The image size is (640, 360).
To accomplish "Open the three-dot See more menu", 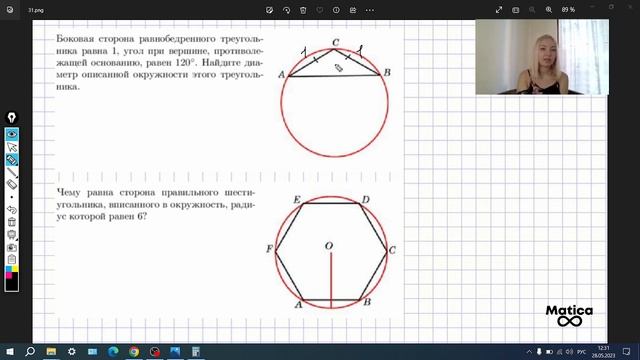I will click(x=370, y=10).
